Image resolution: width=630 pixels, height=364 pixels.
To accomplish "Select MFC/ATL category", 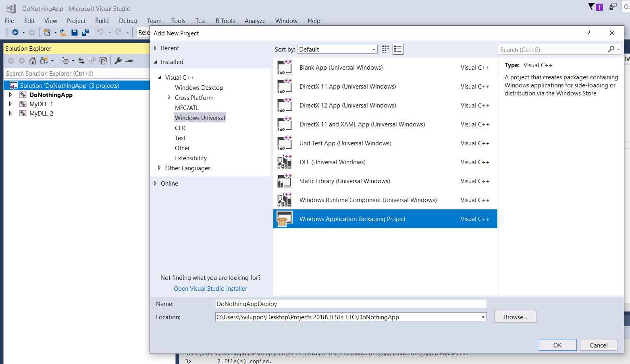I will tap(187, 108).
